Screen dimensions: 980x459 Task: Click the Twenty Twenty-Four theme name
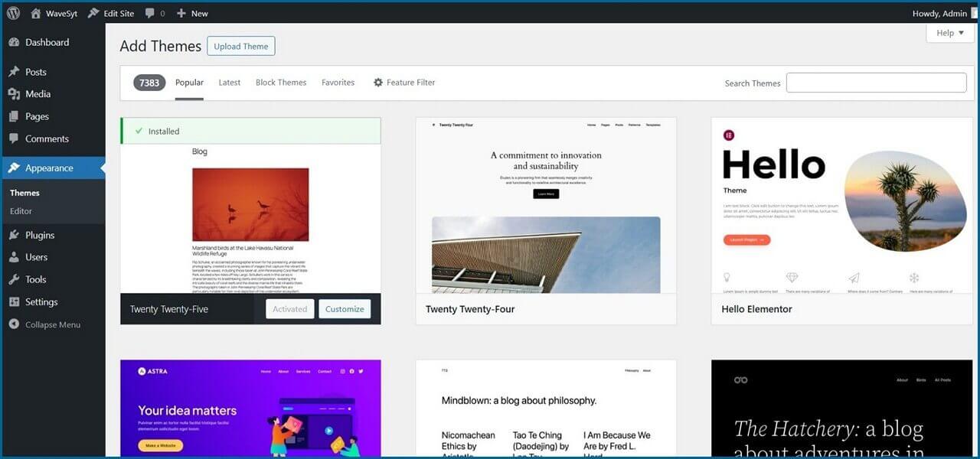point(470,309)
